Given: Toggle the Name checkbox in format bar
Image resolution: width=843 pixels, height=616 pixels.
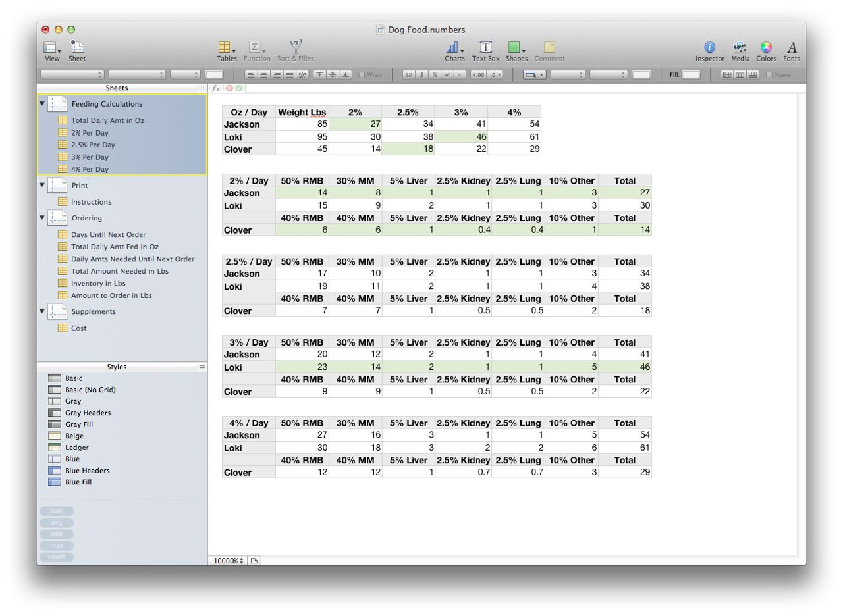Looking at the screenshot, I should [x=769, y=75].
